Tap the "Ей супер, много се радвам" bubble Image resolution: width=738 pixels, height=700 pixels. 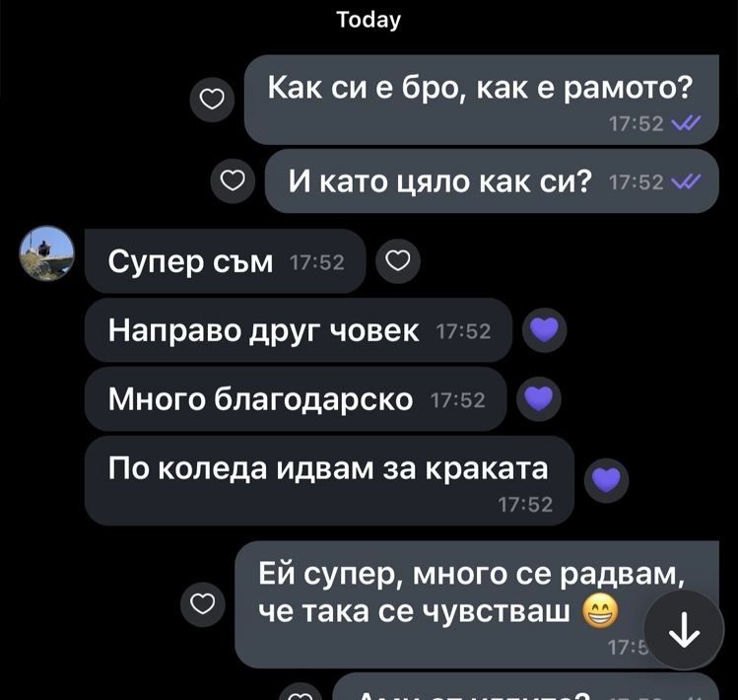click(477, 604)
